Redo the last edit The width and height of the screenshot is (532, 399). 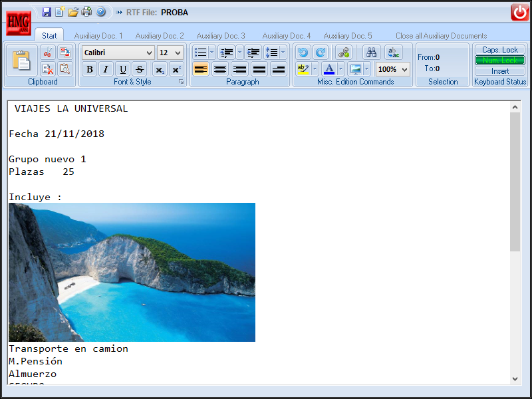pos(321,53)
